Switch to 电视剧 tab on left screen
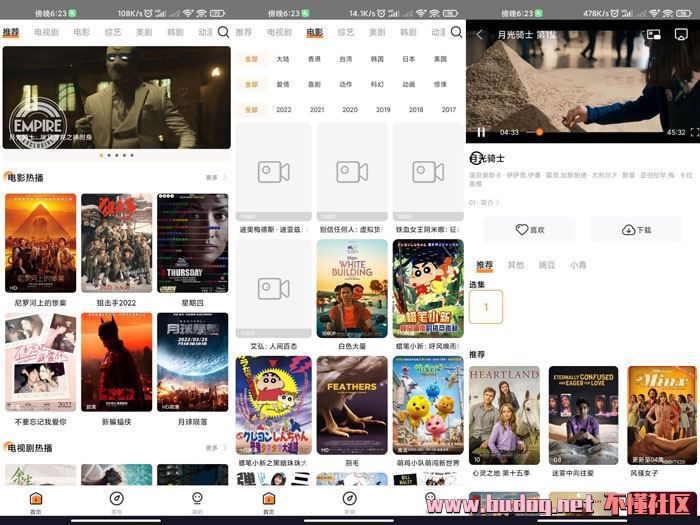 46,32
